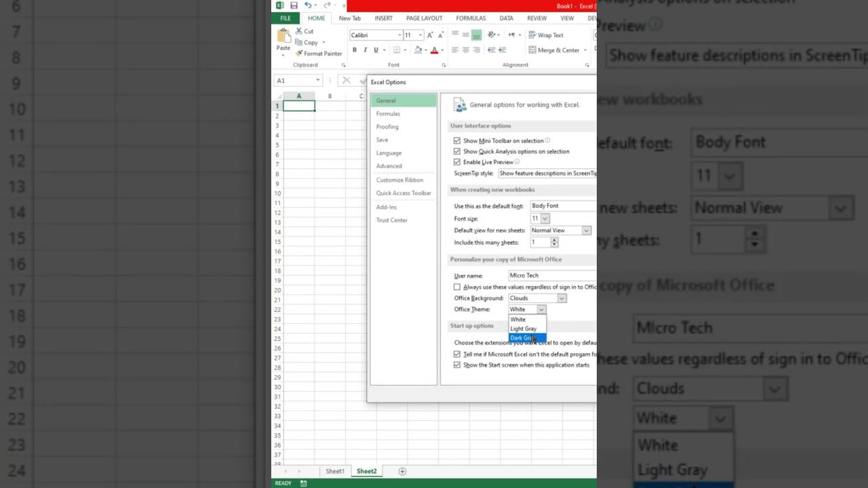This screenshot has width=868, height=488.
Task: Click the sheets count stepper arrows
Action: coord(554,243)
